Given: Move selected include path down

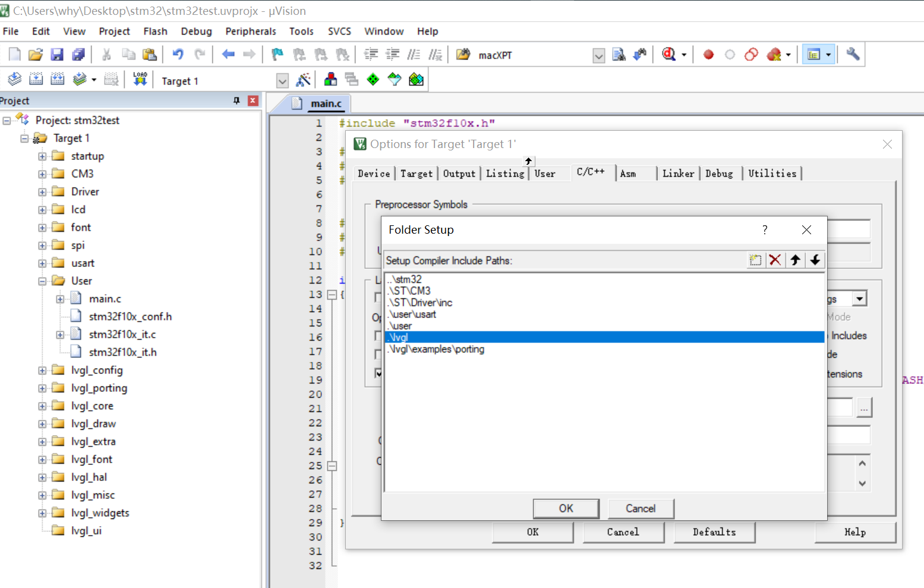Looking at the screenshot, I should click(815, 260).
